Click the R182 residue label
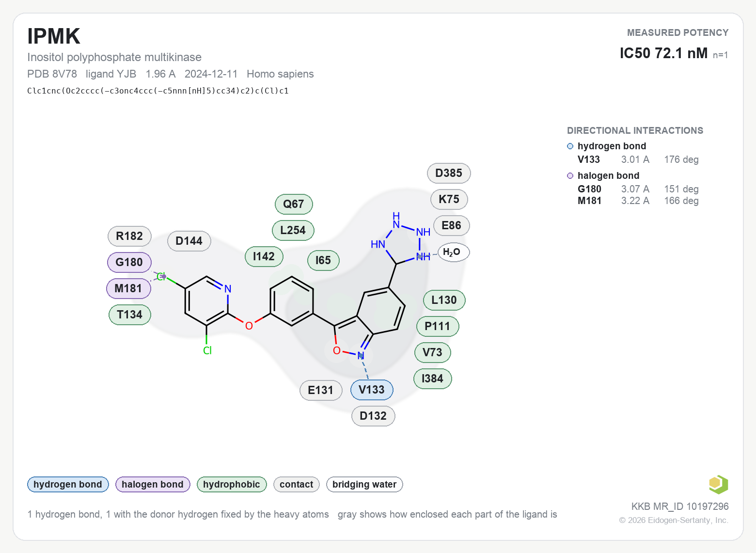Screen dimensions: 756x553 [129, 236]
